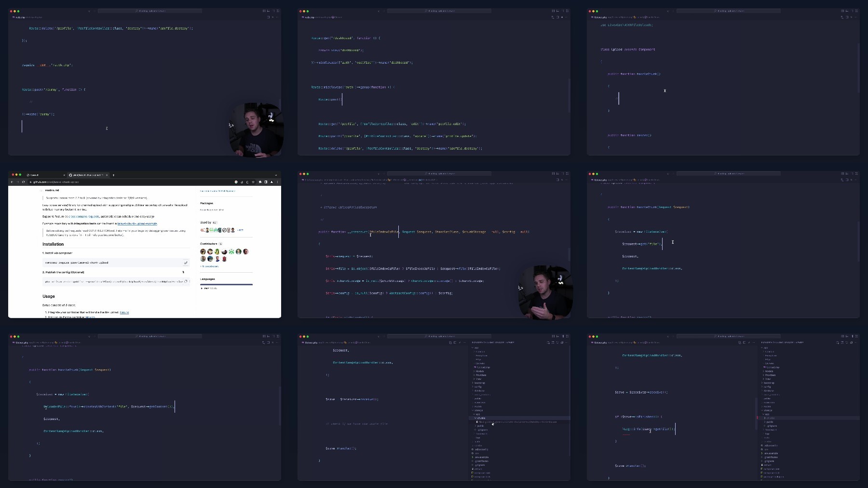This screenshot has height=488, width=868.
Task: Open the laravel-chunk-upload-example link
Action: point(137,223)
